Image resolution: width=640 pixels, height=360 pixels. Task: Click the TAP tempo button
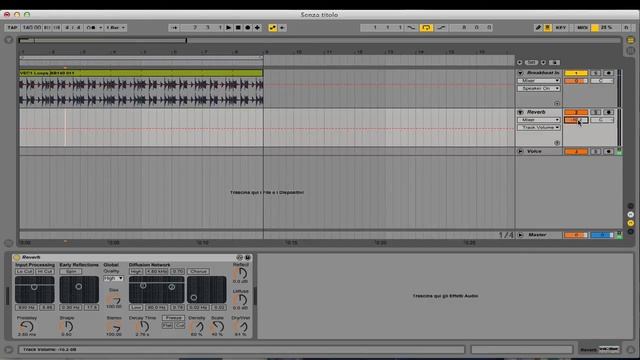tap(12, 28)
